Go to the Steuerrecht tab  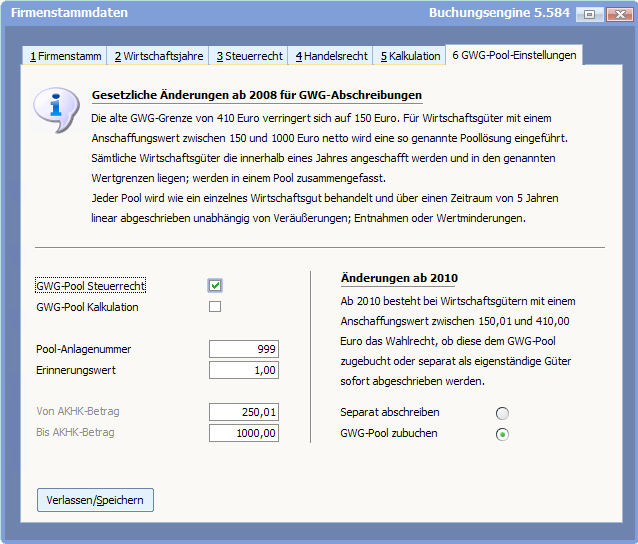[250, 56]
